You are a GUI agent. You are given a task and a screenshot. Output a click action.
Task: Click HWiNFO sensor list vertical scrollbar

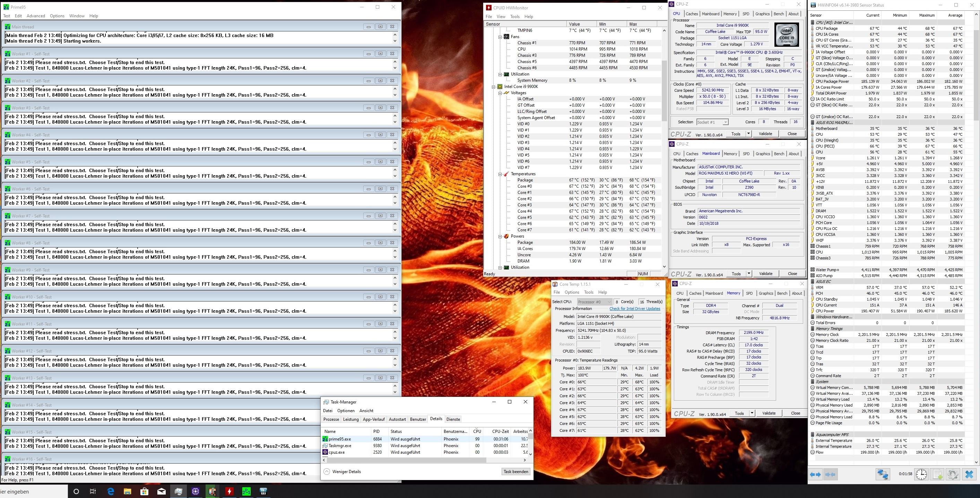[977, 238]
